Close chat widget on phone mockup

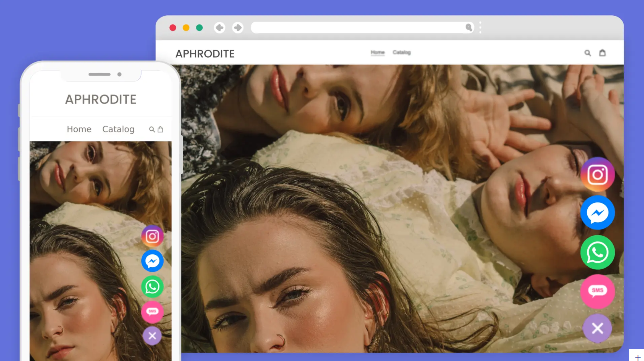[x=152, y=336]
